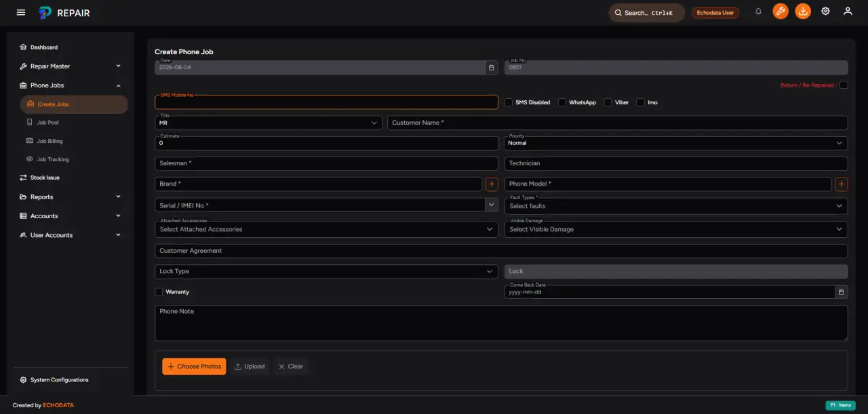Open the Lock Type dropdown
The image size is (868, 414).
(x=326, y=271)
